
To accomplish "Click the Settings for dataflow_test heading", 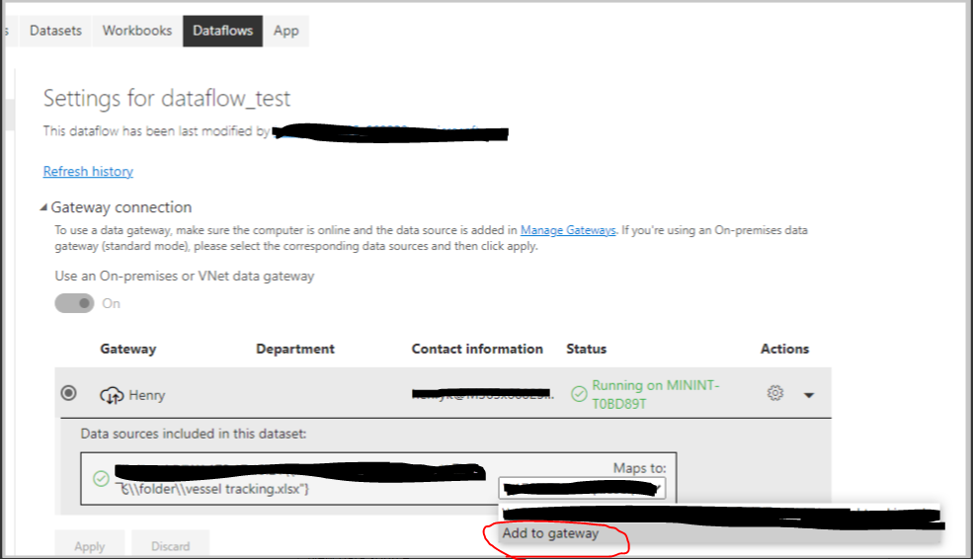I will click(x=167, y=98).
